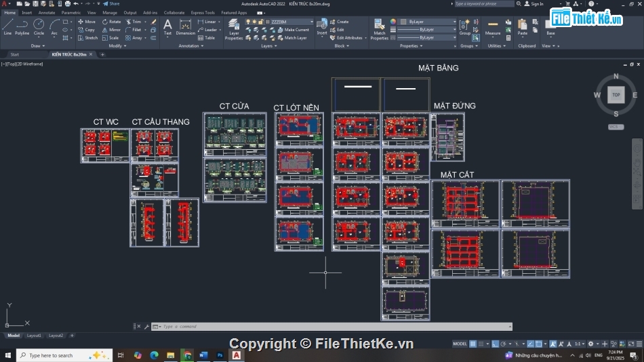The width and height of the screenshot is (644, 362).
Task: Switch to the Annotate ribbon tab
Action: tap(47, 12)
